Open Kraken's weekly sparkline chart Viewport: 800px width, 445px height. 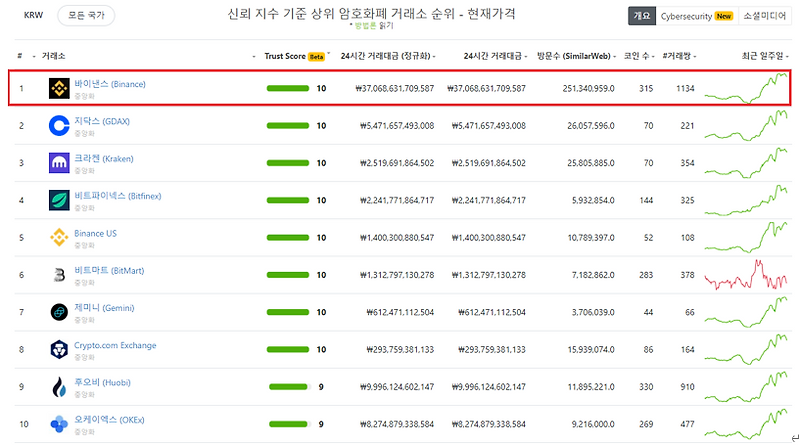click(x=746, y=163)
